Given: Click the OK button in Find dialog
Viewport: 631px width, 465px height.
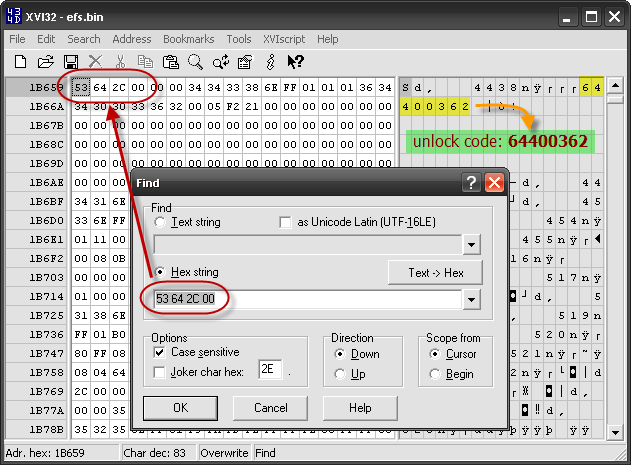Looking at the screenshot, I should pos(180,408).
